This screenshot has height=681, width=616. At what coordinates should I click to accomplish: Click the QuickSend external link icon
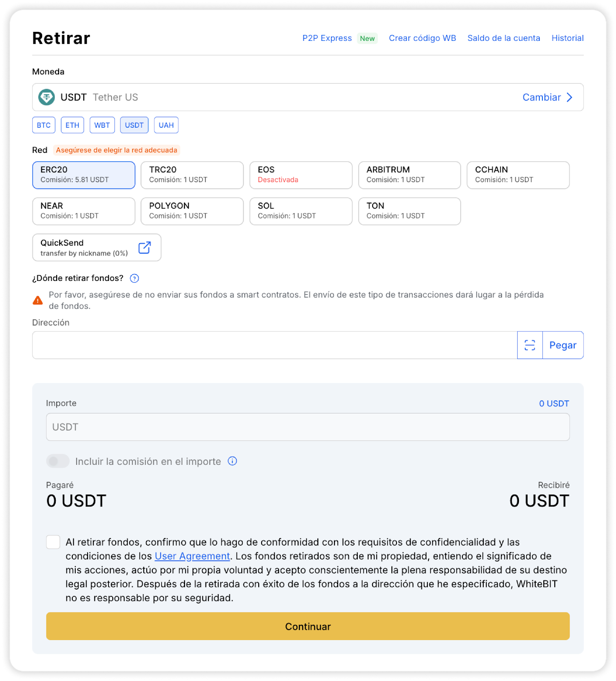pyautogui.click(x=145, y=247)
